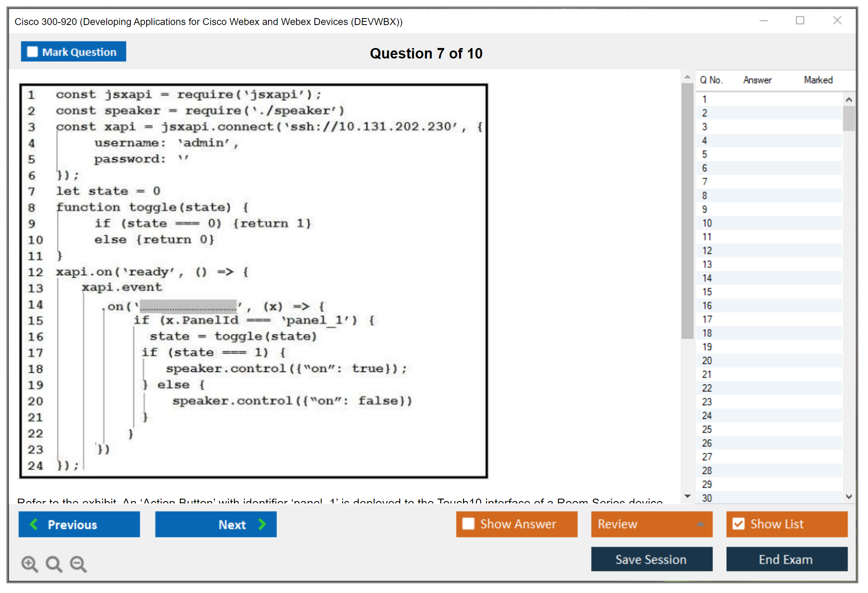The image size is (868, 593).
Task: Click question pane scroll-up arrow
Action: coord(688,77)
